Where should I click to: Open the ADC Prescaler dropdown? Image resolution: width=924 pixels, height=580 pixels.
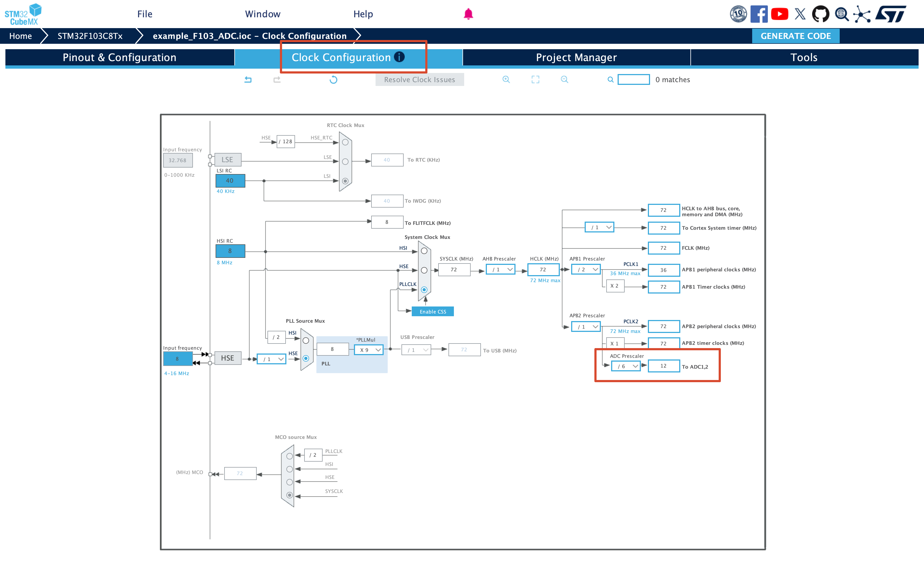[626, 366]
